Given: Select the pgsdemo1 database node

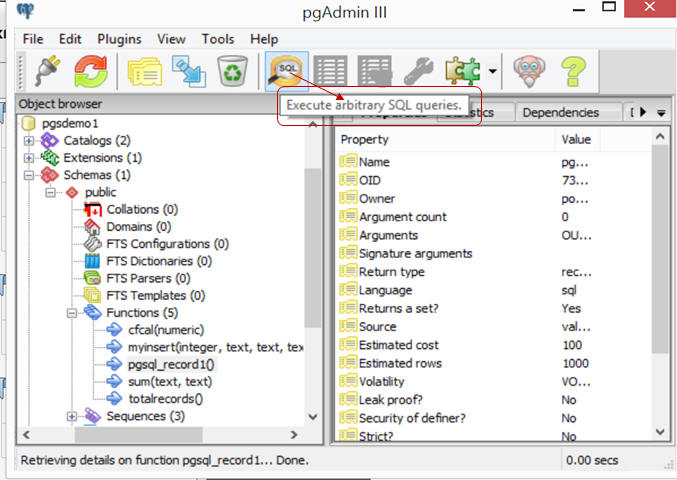Looking at the screenshot, I should pyautogui.click(x=70, y=123).
